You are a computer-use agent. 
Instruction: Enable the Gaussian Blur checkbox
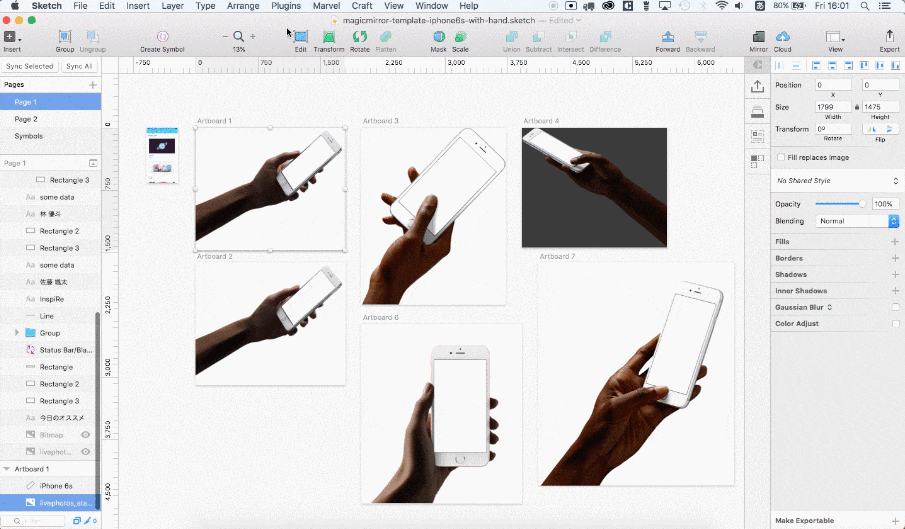point(895,307)
